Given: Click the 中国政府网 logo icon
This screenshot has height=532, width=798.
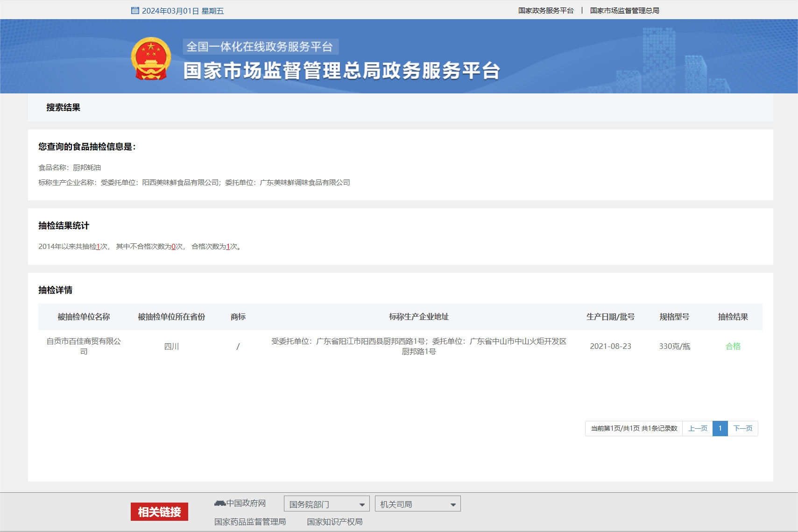Looking at the screenshot, I should (x=220, y=503).
